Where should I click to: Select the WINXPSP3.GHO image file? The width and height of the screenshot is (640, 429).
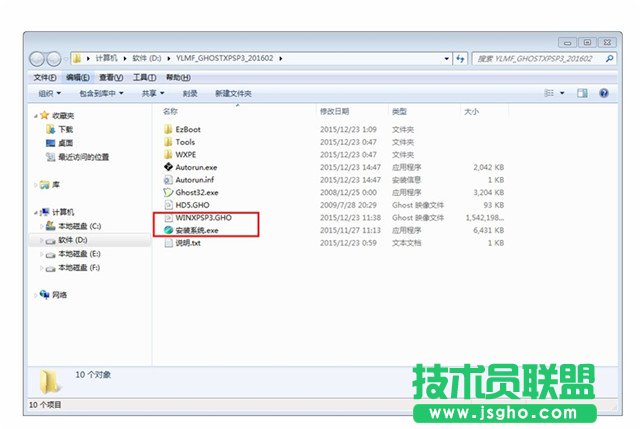167,217
